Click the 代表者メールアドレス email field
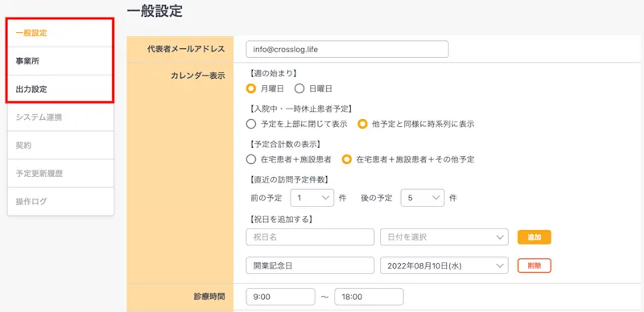The height and width of the screenshot is (312, 644). [347, 49]
